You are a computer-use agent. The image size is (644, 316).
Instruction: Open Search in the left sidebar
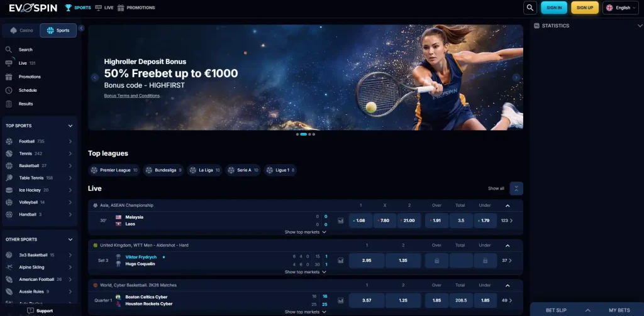[25, 50]
